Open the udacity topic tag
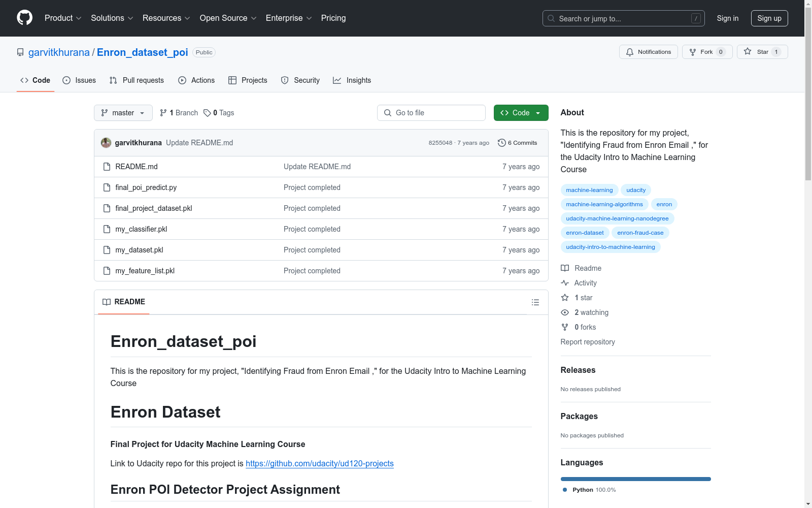 [x=636, y=190]
